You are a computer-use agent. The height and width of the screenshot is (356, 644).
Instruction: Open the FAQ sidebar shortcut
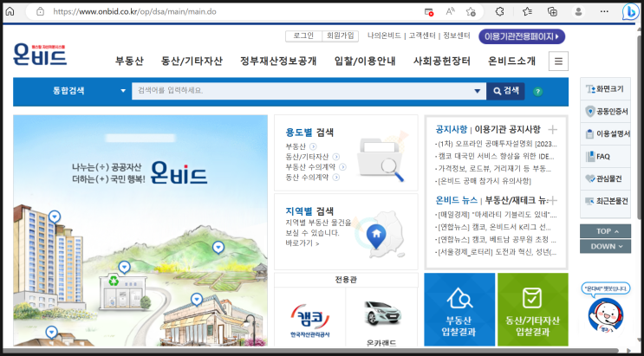(605, 157)
